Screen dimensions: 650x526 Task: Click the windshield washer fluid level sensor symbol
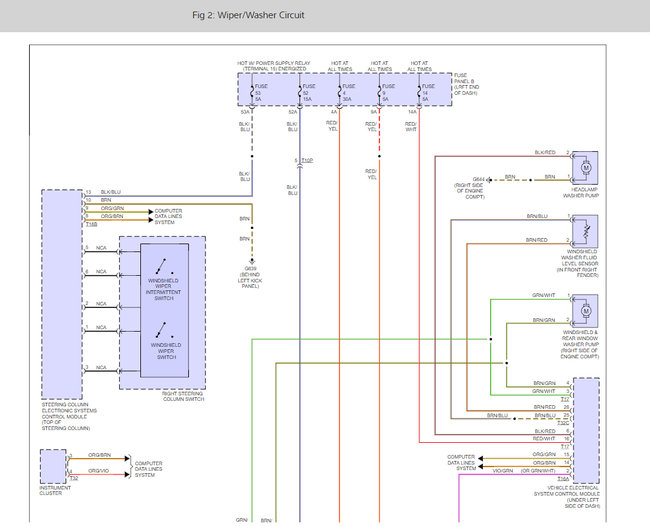[x=587, y=233]
